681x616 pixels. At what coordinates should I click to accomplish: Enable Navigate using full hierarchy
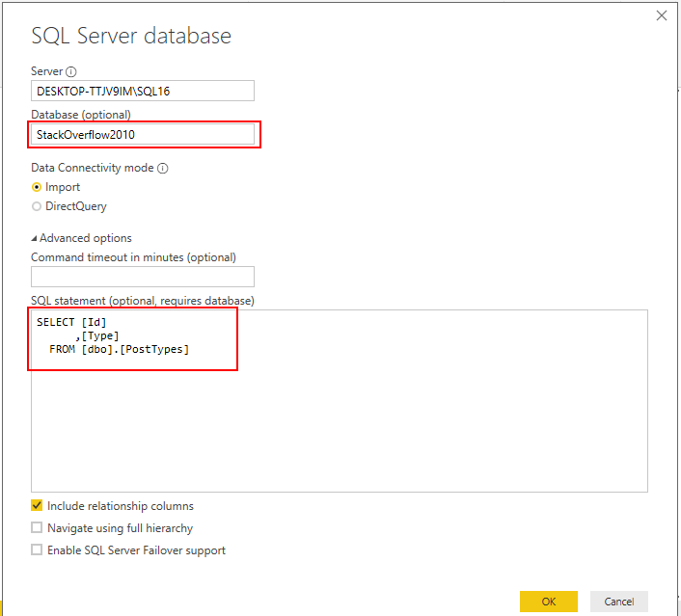coord(37,528)
